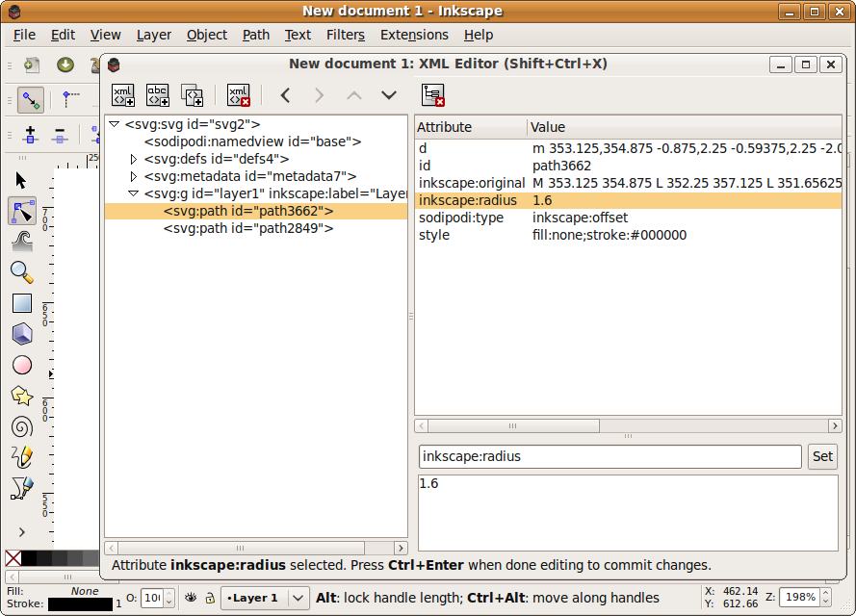856x616 pixels.
Task: Click the New text node icon
Action: pyautogui.click(x=158, y=95)
